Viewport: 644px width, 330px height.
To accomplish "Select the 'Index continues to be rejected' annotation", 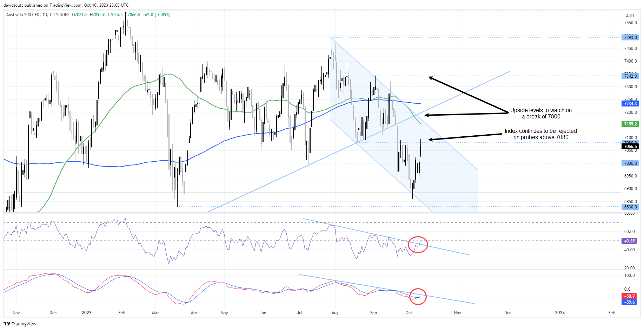I will (541, 134).
